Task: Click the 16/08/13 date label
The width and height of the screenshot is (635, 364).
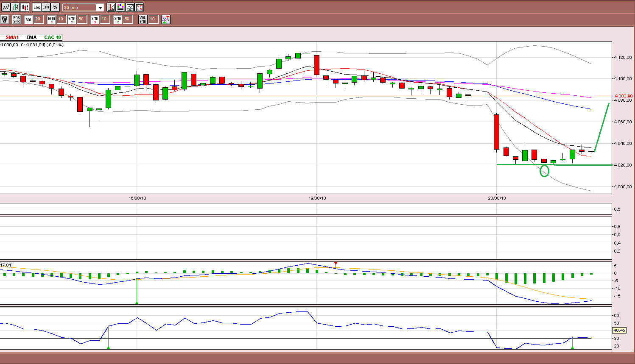Action: 137,198
